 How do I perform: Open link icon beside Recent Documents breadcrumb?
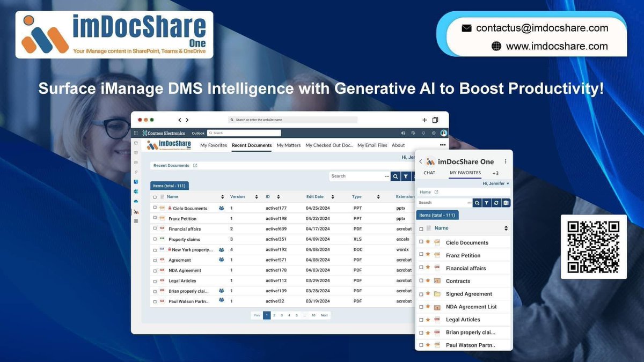[195, 166]
